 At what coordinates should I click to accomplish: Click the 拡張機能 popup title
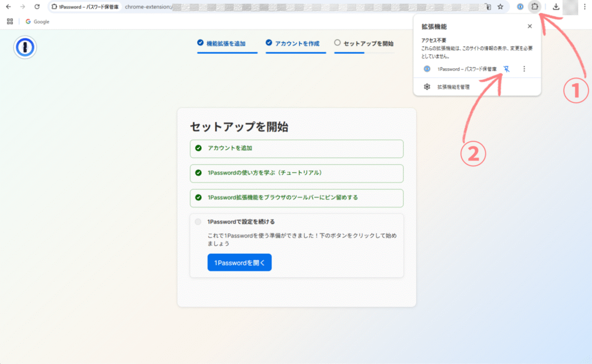[x=434, y=27]
